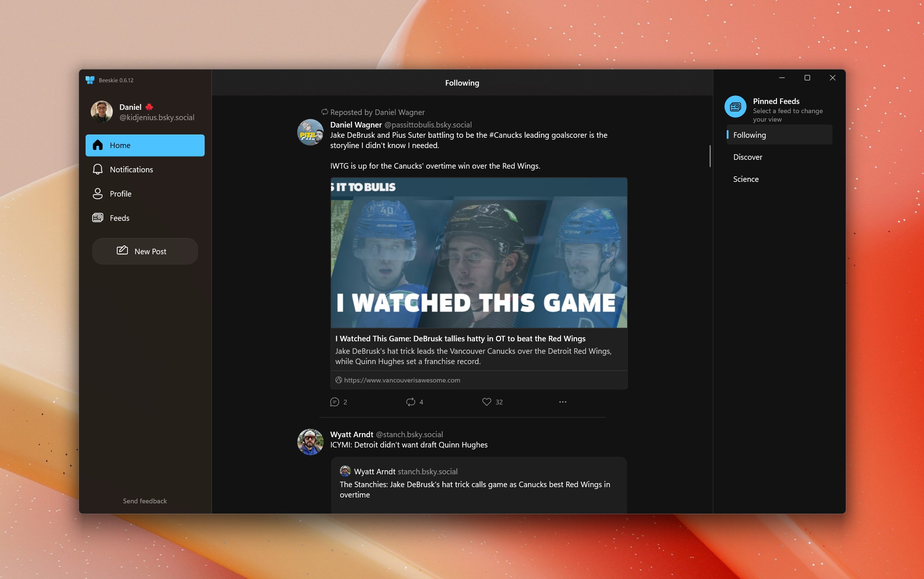Click Daniel Wagner's profile avatar

(310, 132)
